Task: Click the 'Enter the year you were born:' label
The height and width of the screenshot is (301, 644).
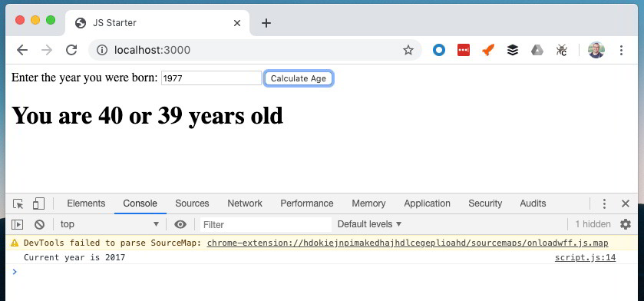Action: click(84, 78)
